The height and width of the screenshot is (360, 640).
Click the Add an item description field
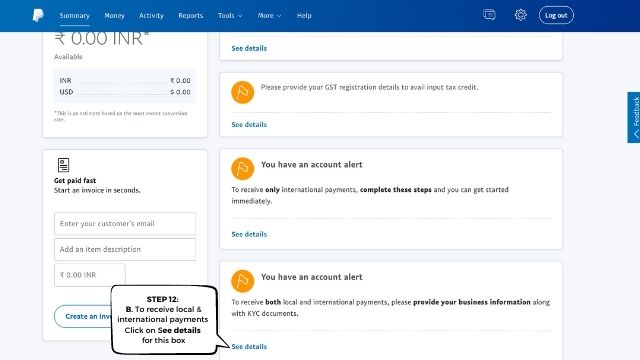(x=125, y=249)
